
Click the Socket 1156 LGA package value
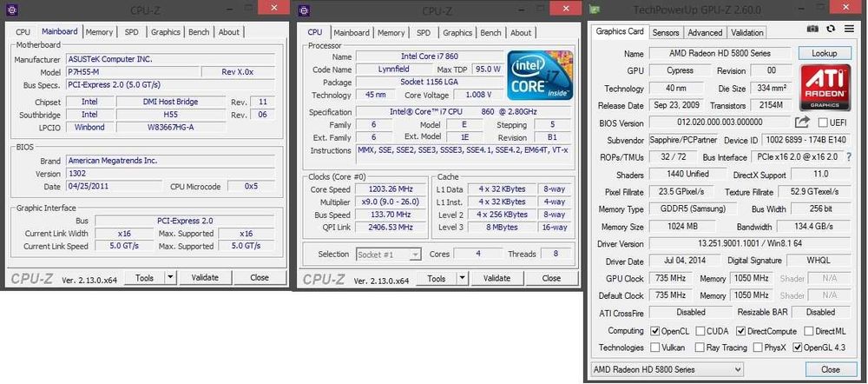click(x=430, y=82)
